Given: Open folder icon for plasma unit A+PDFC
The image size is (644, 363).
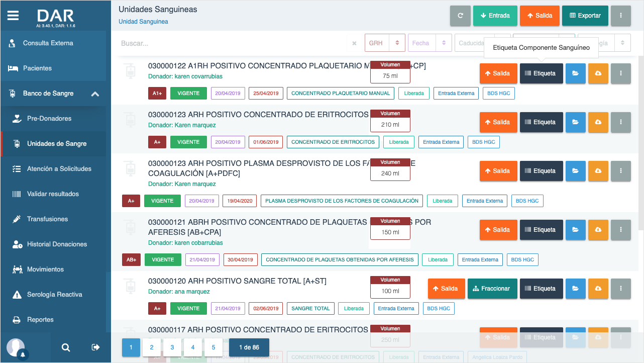Looking at the screenshot, I should coord(576,171).
